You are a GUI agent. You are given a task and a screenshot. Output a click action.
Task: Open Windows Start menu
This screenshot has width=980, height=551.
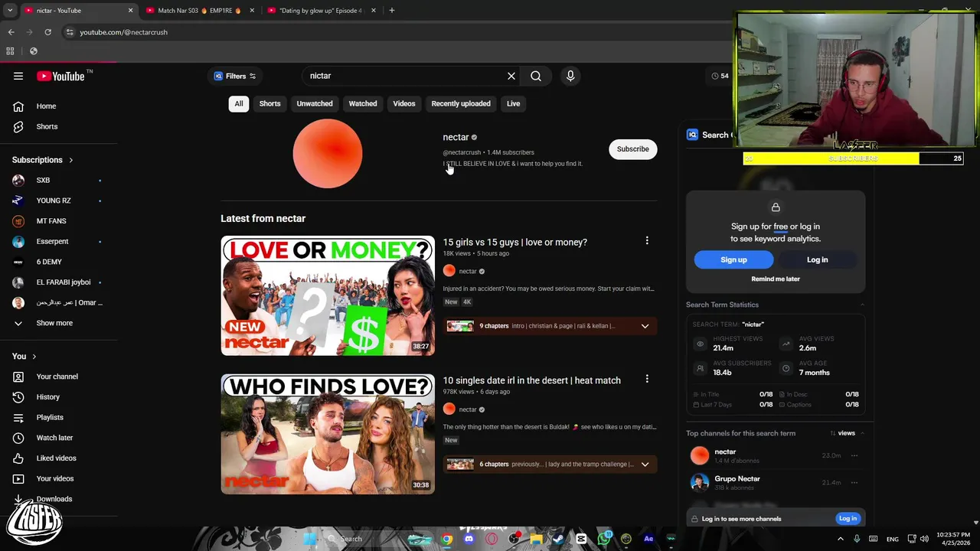(x=309, y=539)
